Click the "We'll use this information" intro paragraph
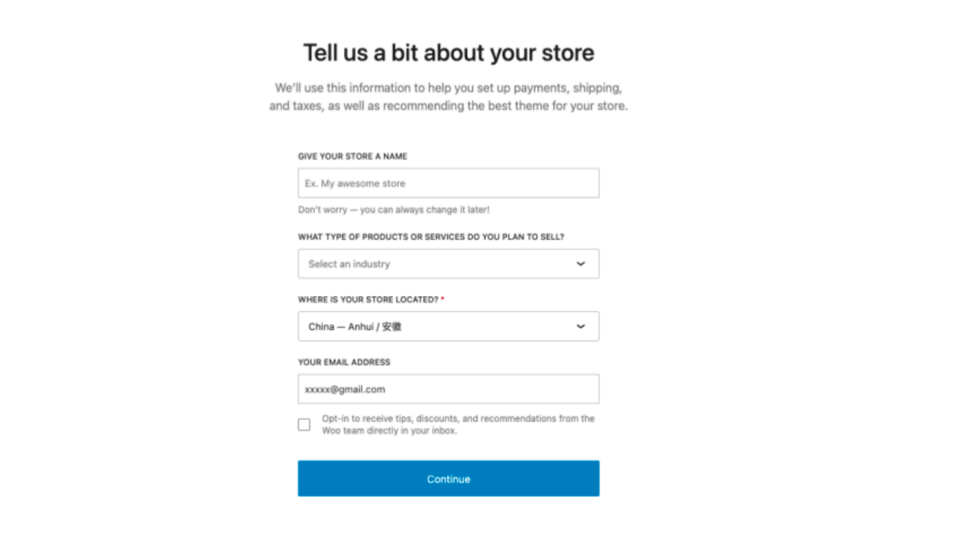 (x=448, y=96)
